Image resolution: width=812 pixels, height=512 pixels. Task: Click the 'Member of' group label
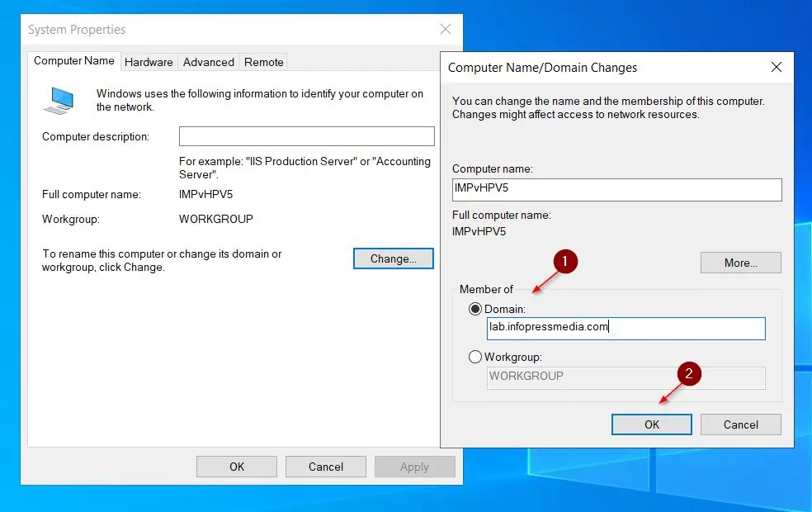486,289
